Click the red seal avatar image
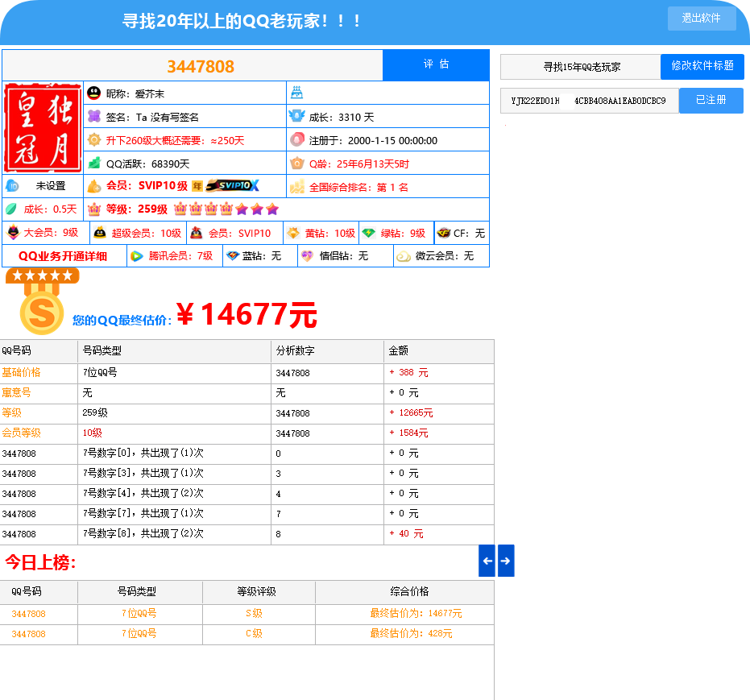The width and height of the screenshot is (750, 700). point(43,128)
